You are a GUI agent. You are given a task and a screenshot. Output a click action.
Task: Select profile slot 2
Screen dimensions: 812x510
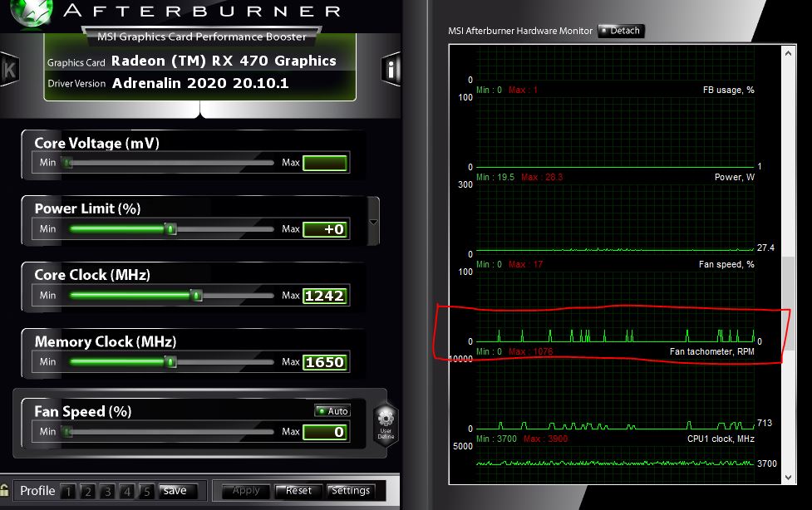click(x=87, y=491)
